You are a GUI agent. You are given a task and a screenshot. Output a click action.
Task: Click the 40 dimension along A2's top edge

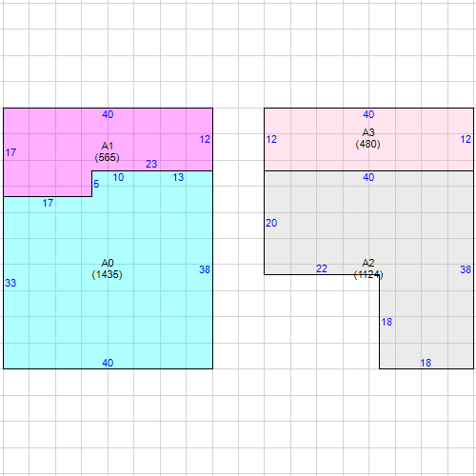pos(368,177)
